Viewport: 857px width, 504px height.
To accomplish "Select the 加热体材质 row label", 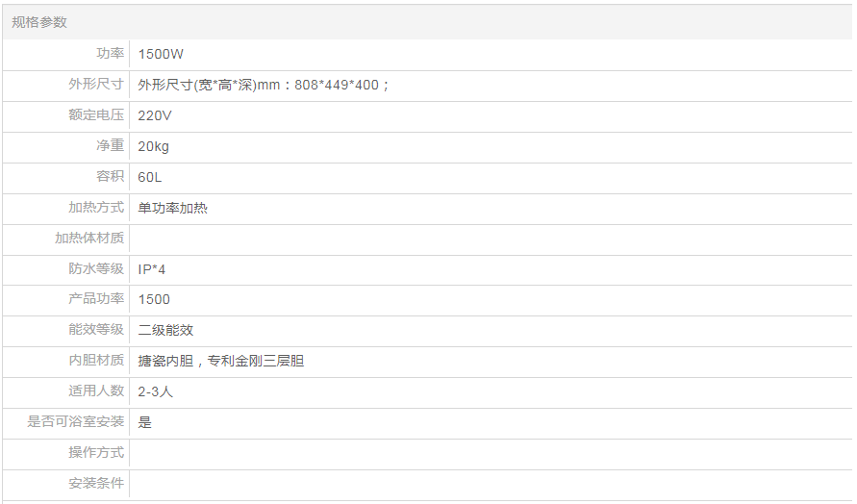I will (x=89, y=239).
